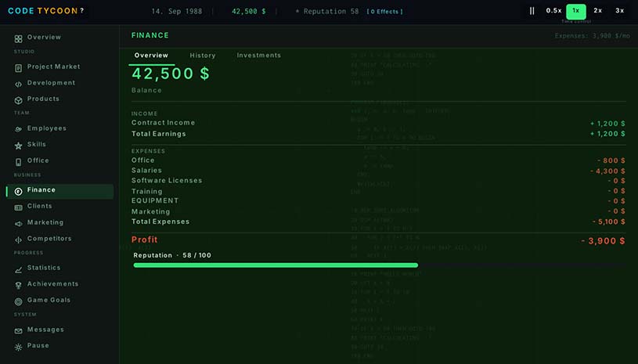Click the Overview grid icon in sidebar

(x=18, y=38)
